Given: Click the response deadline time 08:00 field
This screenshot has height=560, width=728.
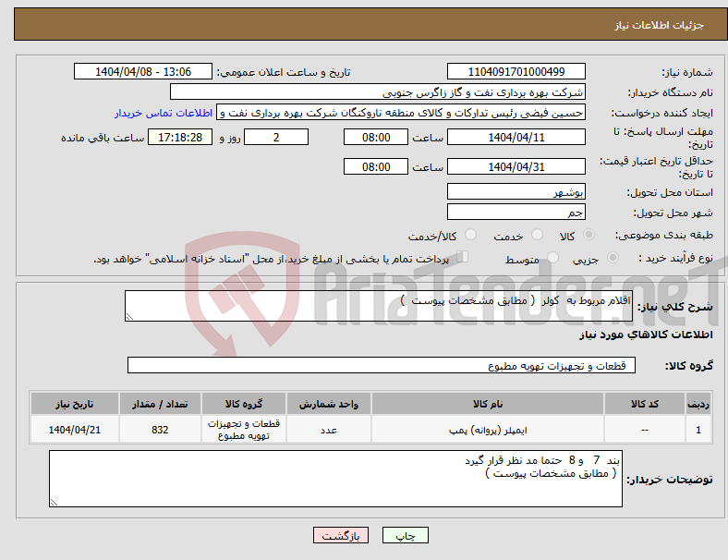Looking at the screenshot, I should tap(376, 137).
